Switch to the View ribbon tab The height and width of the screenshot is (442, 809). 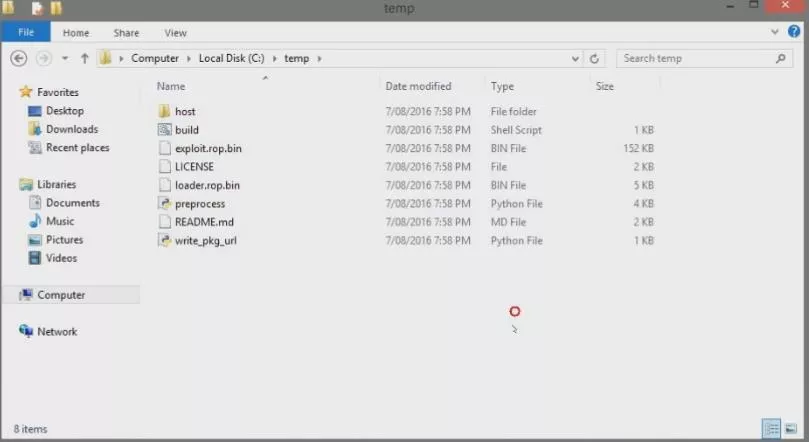(175, 33)
